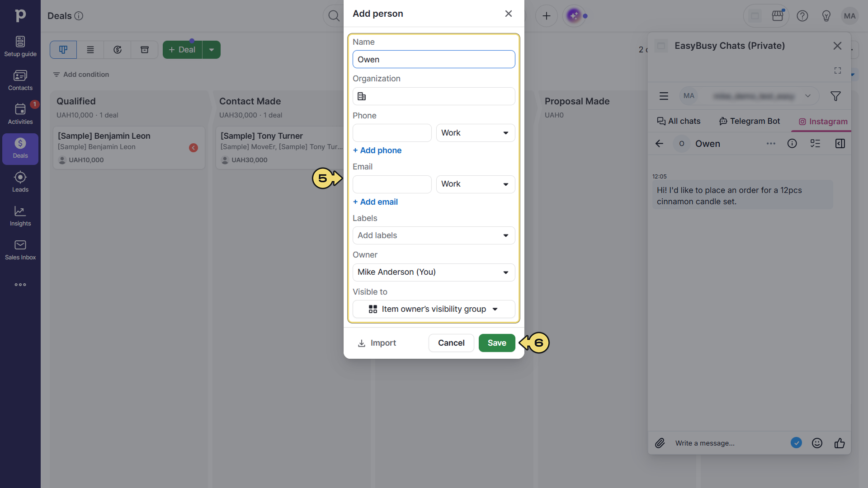Image resolution: width=868 pixels, height=488 pixels.
Task: Expand the phone type Work dropdown
Action: click(476, 133)
